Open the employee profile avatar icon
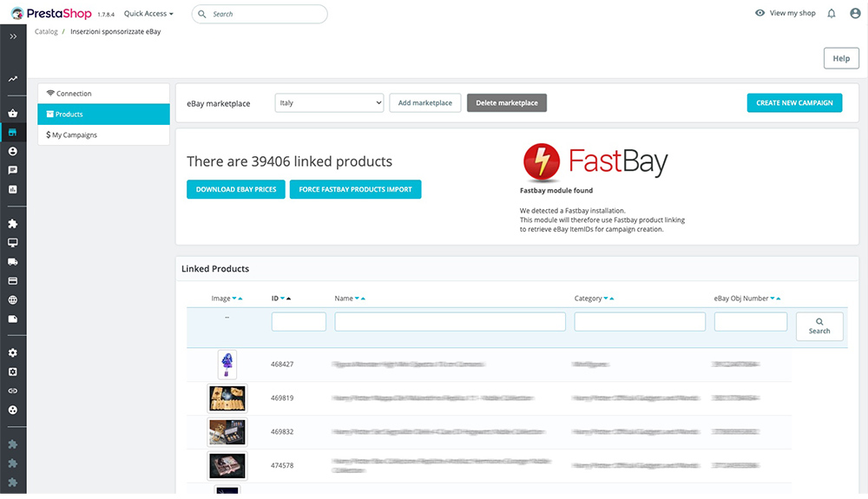Image resolution: width=868 pixels, height=499 pixels. click(x=855, y=13)
